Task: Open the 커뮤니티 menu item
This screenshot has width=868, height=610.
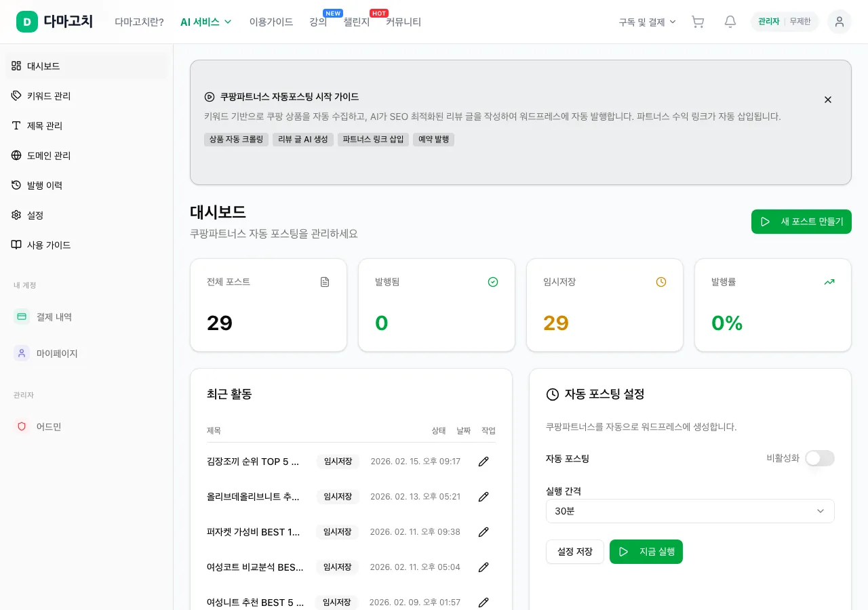Action: point(403,22)
